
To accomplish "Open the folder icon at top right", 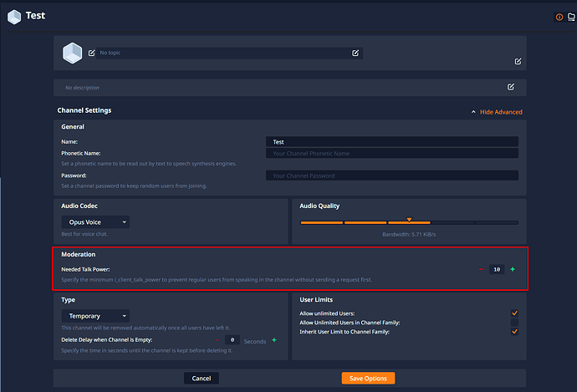I will tap(571, 17).
